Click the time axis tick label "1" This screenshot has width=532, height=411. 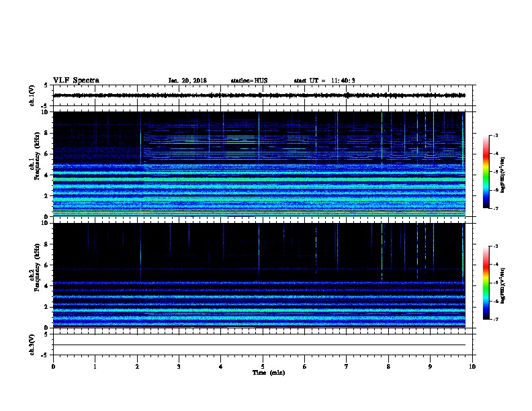[95, 367]
